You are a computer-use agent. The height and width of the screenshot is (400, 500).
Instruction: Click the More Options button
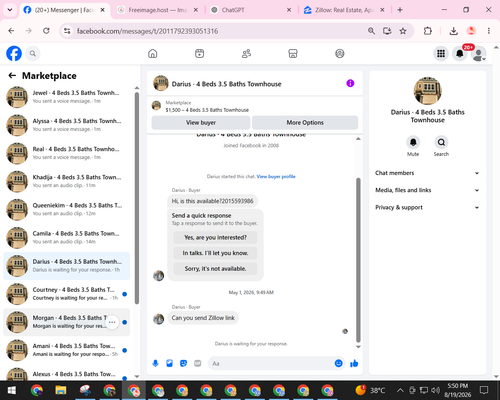pyautogui.click(x=305, y=123)
